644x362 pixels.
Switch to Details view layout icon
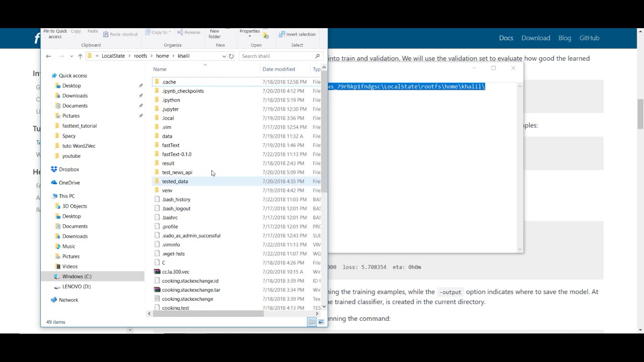click(x=312, y=322)
